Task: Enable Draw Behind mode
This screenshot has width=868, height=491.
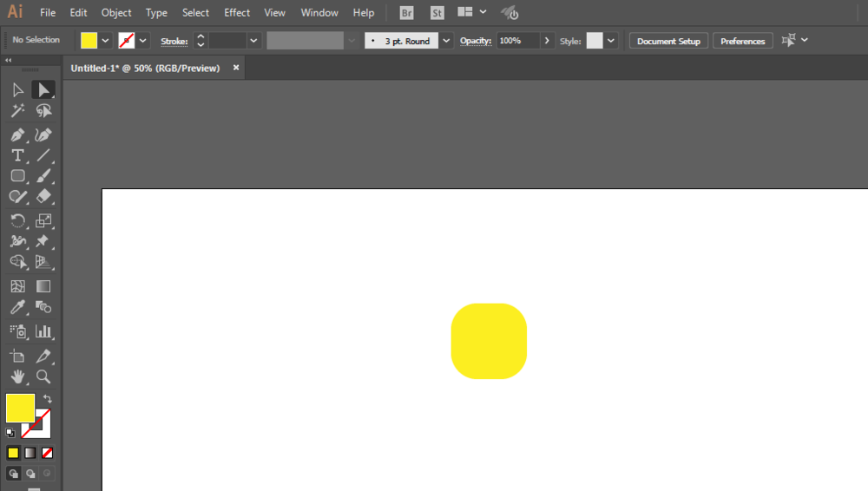Action: coord(30,474)
